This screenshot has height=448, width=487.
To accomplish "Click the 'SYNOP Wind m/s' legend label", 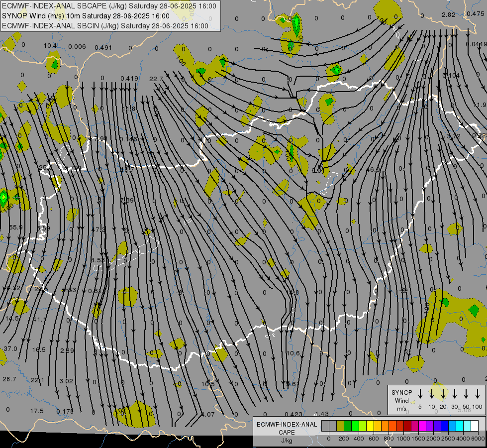I will click(x=401, y=400).
